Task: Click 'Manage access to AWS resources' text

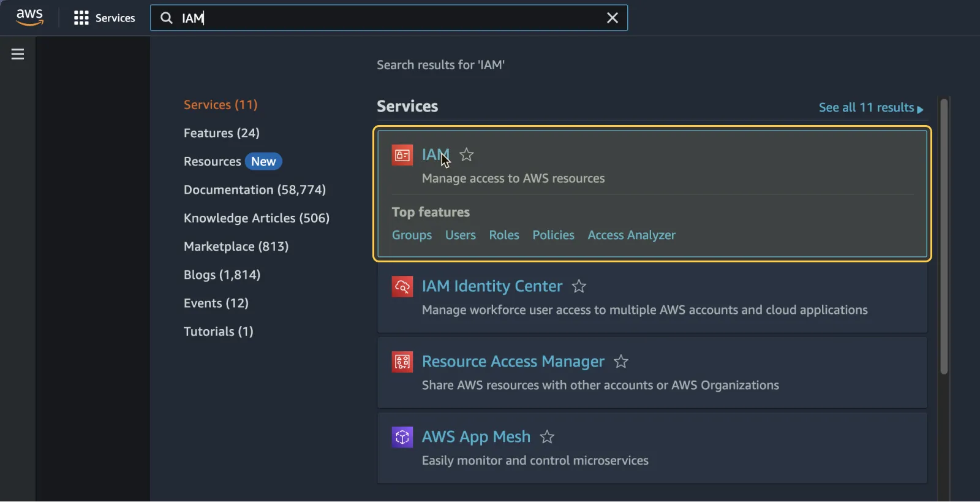Action: click(513, 178)
